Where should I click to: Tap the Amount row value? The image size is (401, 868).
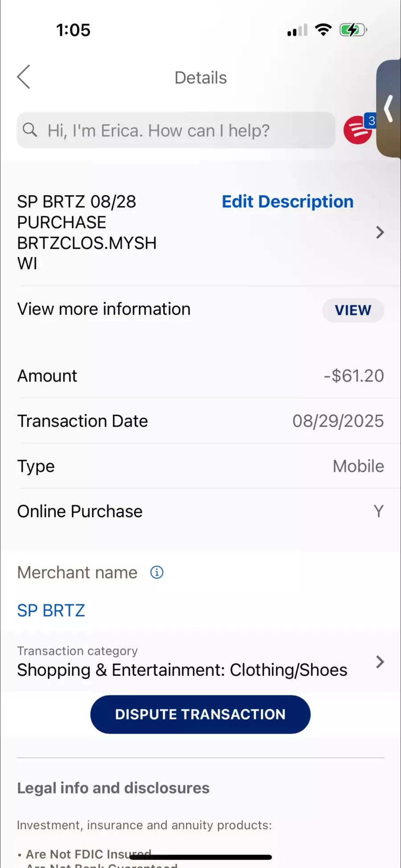click(353, 376)
